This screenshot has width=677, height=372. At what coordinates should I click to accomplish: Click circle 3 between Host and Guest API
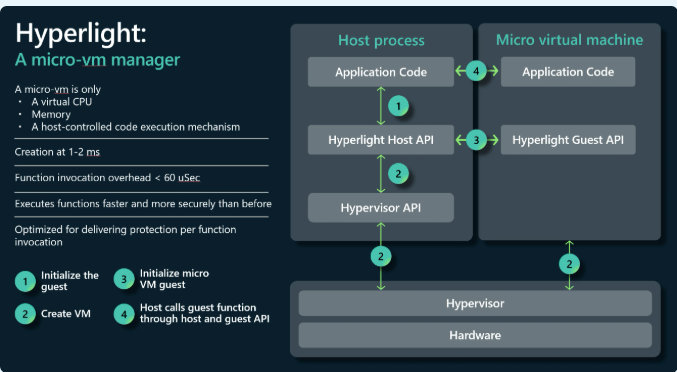(x=476, y=140)
